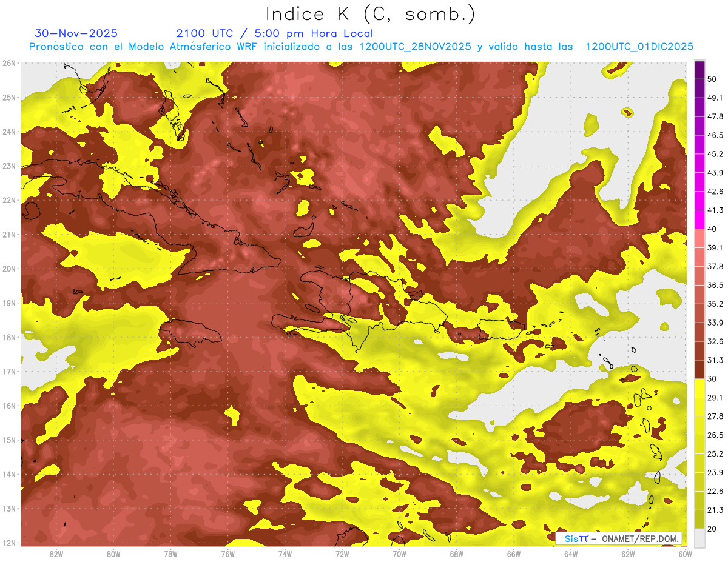Click the map title "Indice K (C, somb.)"

(x=371, y=14)
